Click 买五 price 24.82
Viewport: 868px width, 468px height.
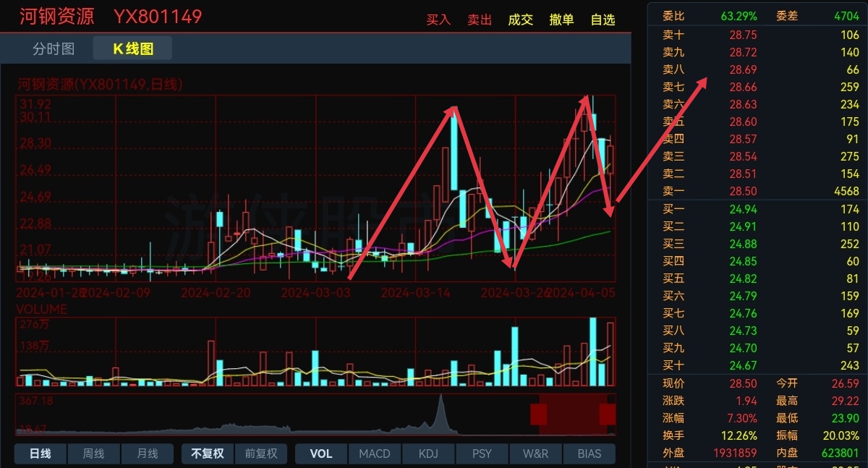coord(743,278)
